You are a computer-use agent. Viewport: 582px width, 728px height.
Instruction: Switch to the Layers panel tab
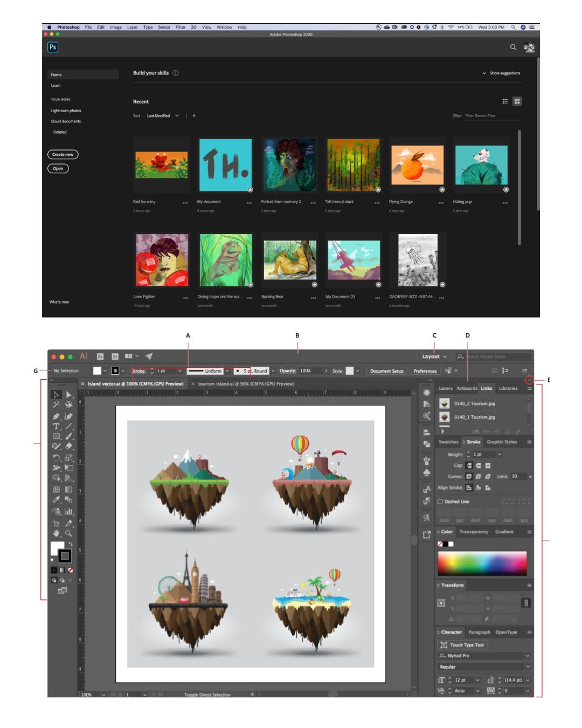click(446, 388)
